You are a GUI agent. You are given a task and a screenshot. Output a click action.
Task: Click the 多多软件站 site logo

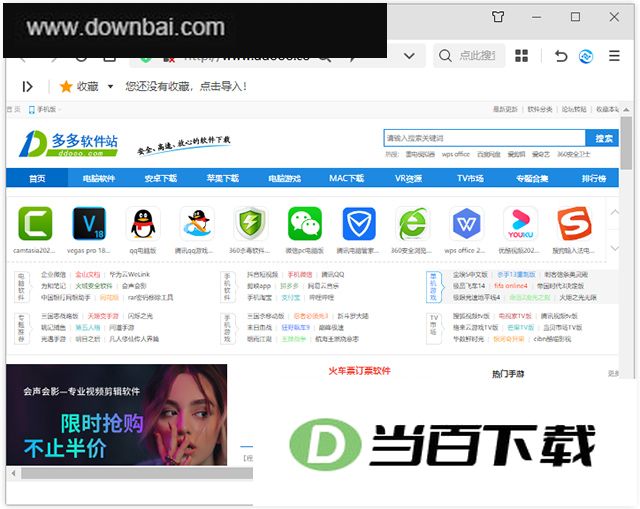[x=69, y=144]
